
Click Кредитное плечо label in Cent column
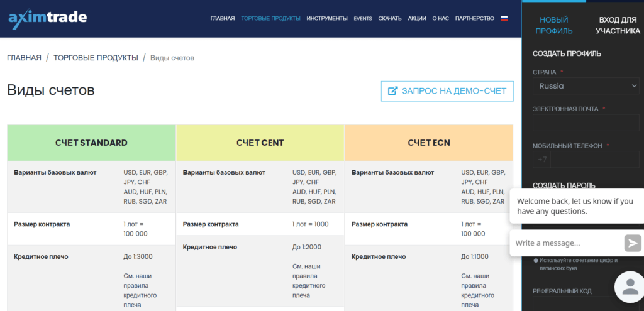tap(210, 247)
